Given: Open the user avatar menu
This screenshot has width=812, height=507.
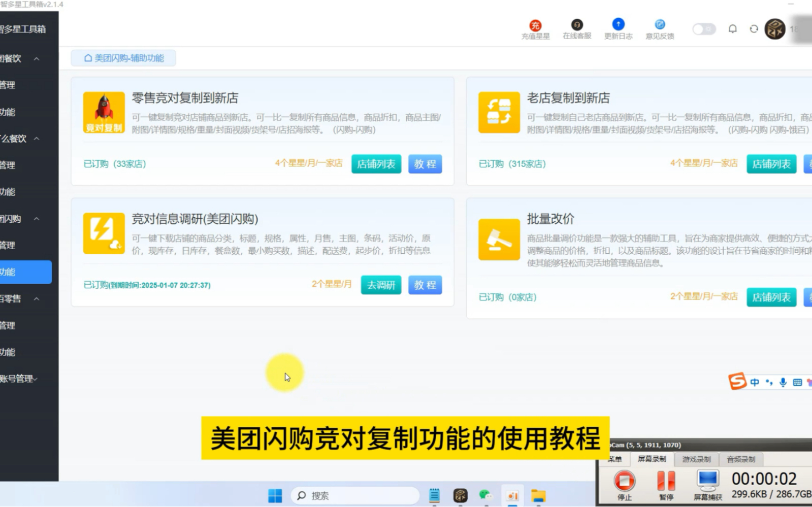Looking at the screenshot, I should tap(775, 29).
